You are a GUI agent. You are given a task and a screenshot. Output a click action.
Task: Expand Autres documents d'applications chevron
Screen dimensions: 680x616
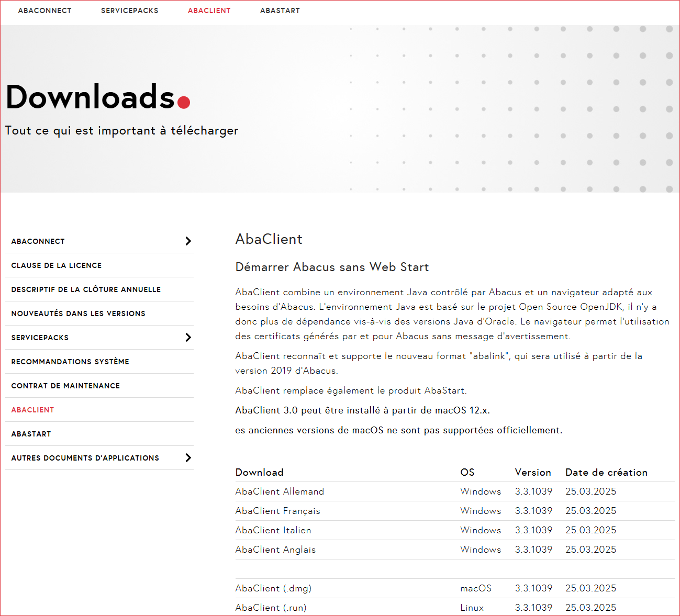(188, 458)
